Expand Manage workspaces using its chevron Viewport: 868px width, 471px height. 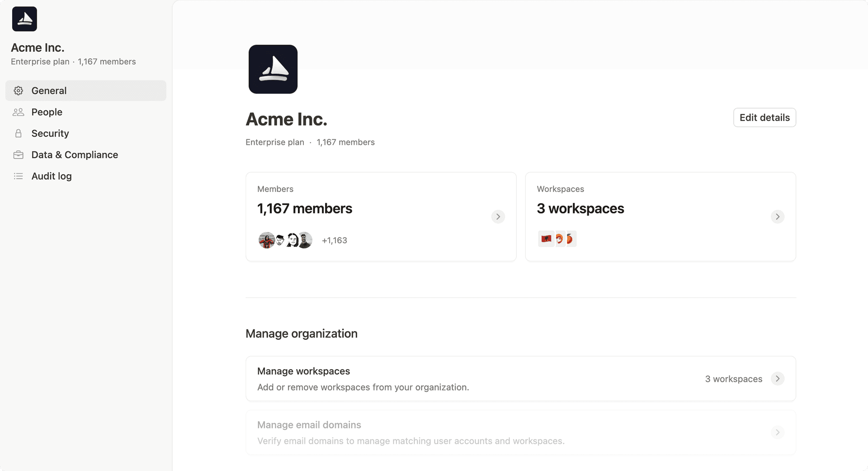click(777, 379)
